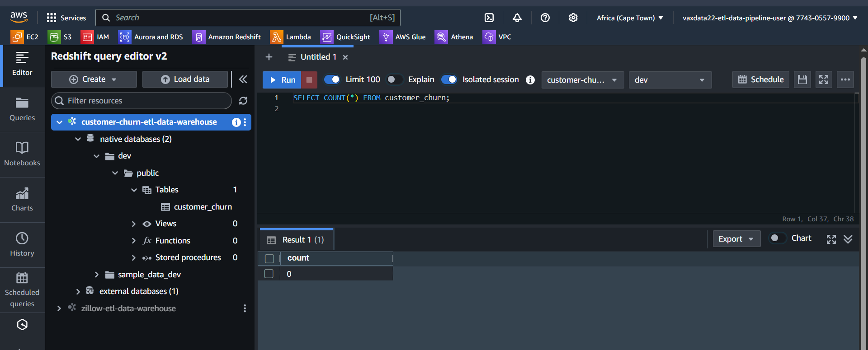Open the VPC shortcut

click(x=497, y=37)
